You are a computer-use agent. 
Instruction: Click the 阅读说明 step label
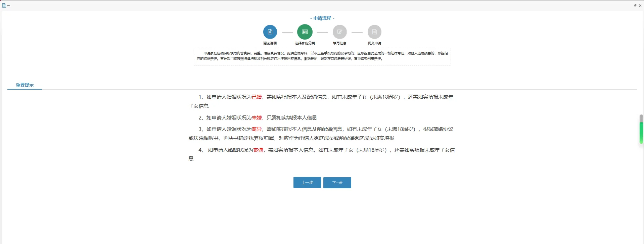click(270, 43)
